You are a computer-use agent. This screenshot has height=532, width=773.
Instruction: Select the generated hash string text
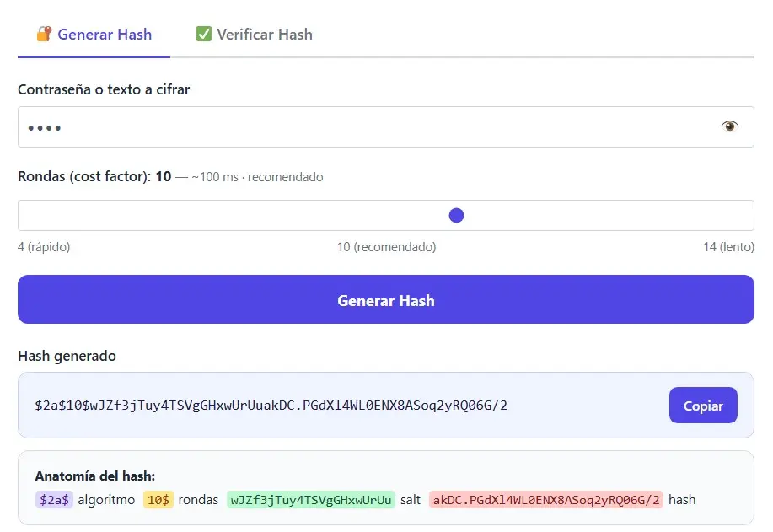[x=271, y=406]
